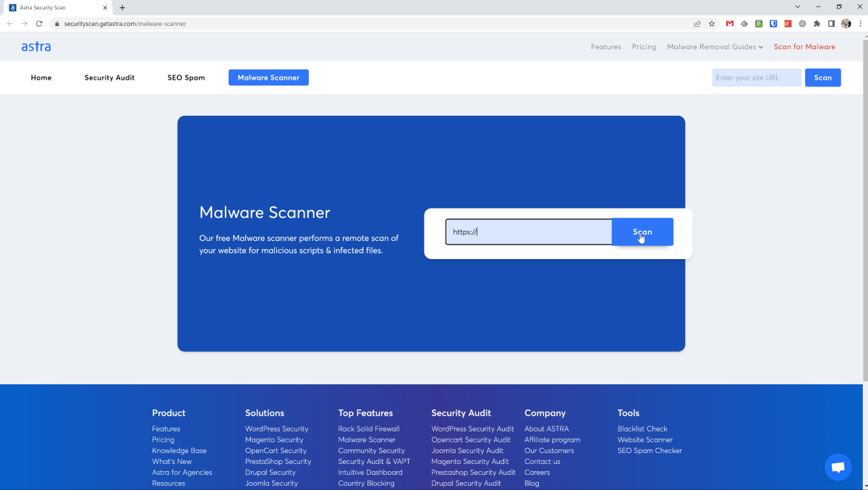
Task: Click the red striped extension icon
Action: pos(788,23)
